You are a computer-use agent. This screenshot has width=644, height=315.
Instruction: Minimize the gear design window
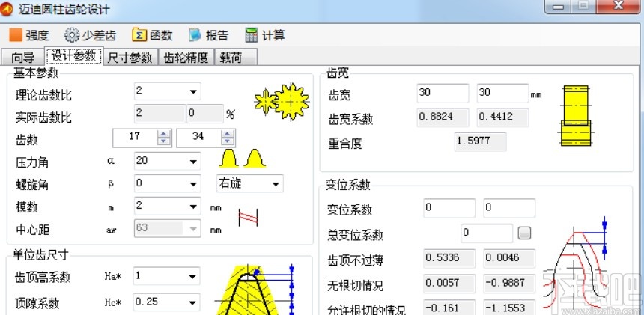click(x=557, y=7)
